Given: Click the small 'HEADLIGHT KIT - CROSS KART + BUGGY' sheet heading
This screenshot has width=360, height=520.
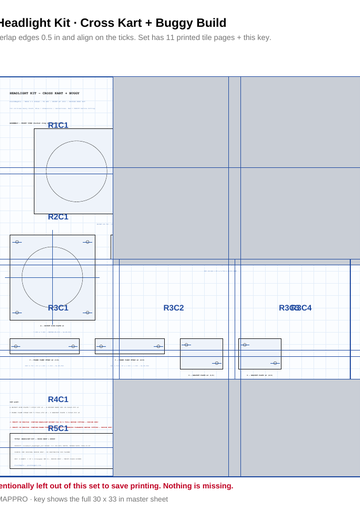Looking at the screenshot, I should click(x=45, y=93).
